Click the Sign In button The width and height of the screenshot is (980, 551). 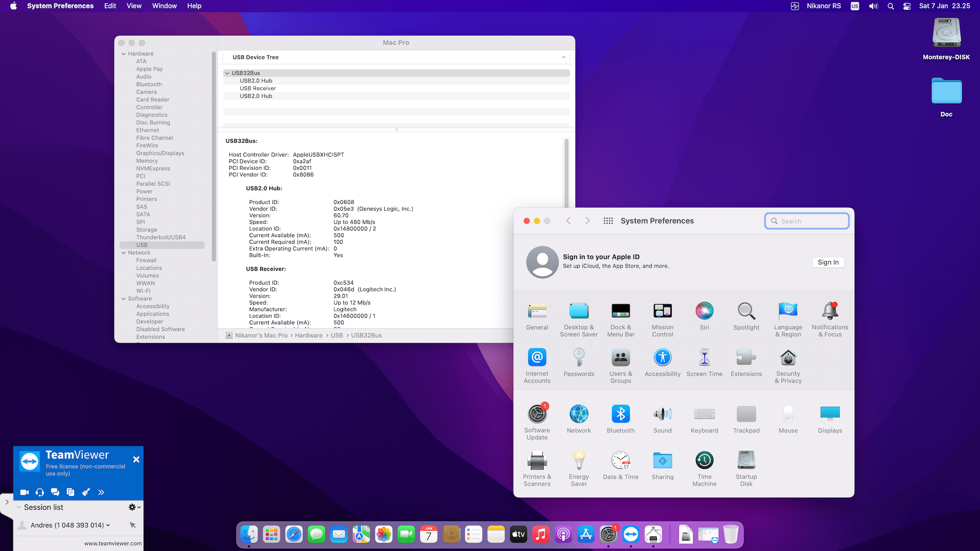tap(827, 262)
